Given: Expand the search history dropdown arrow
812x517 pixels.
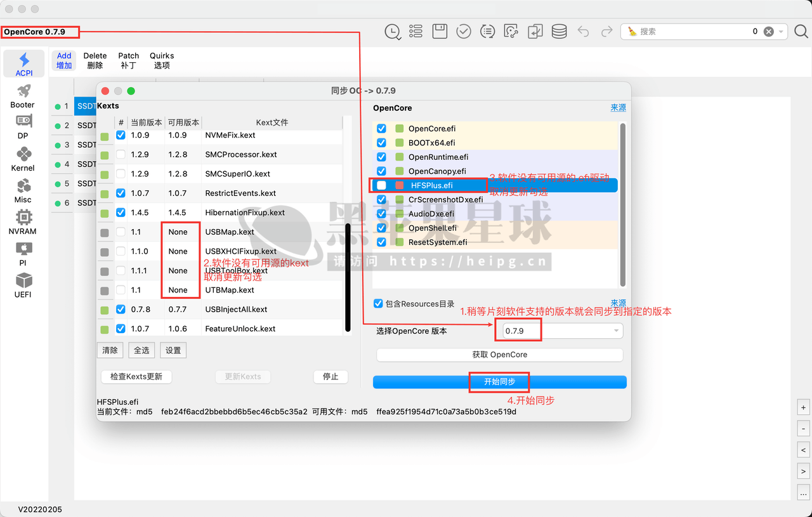Looking at the screenshot, I should [x=782, y=31].
